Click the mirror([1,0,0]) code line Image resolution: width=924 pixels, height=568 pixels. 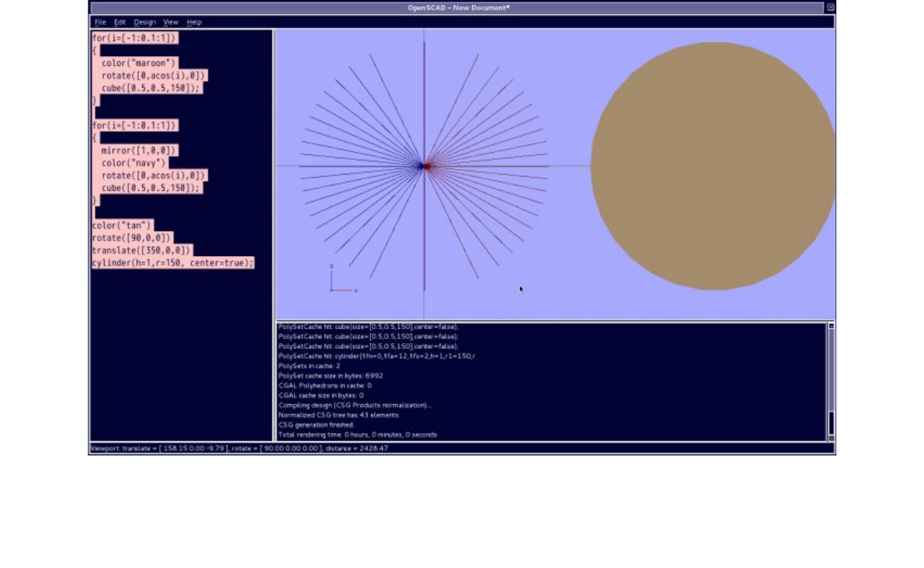pos(138,151)
